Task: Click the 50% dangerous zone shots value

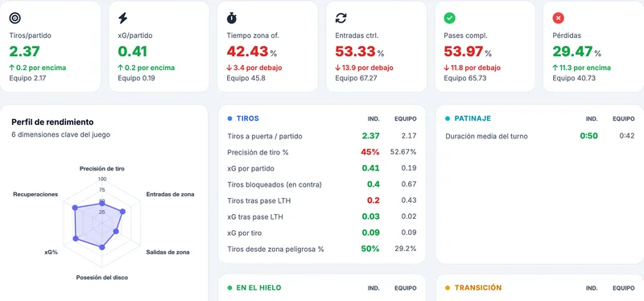Action: [370, 249]
